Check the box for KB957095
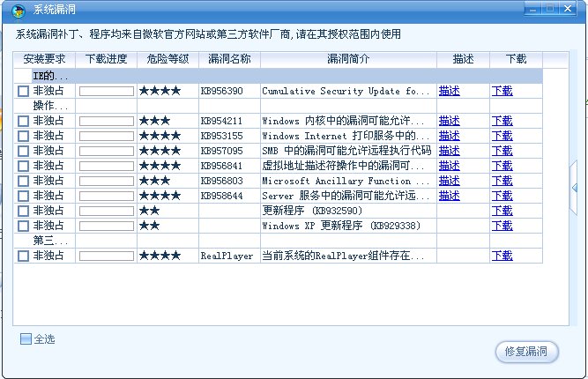Image resolution: width=588 pixels, height=379 pixels. click(23, 151)
